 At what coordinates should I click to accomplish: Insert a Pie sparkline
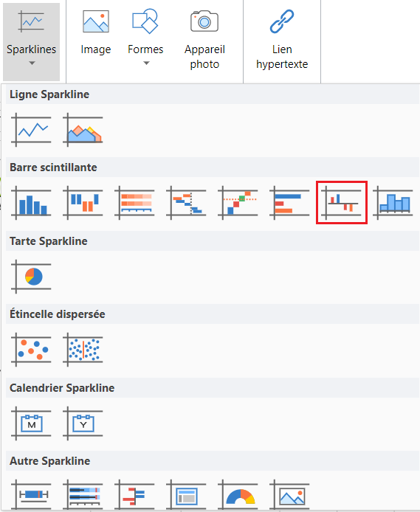pos(31,277)
